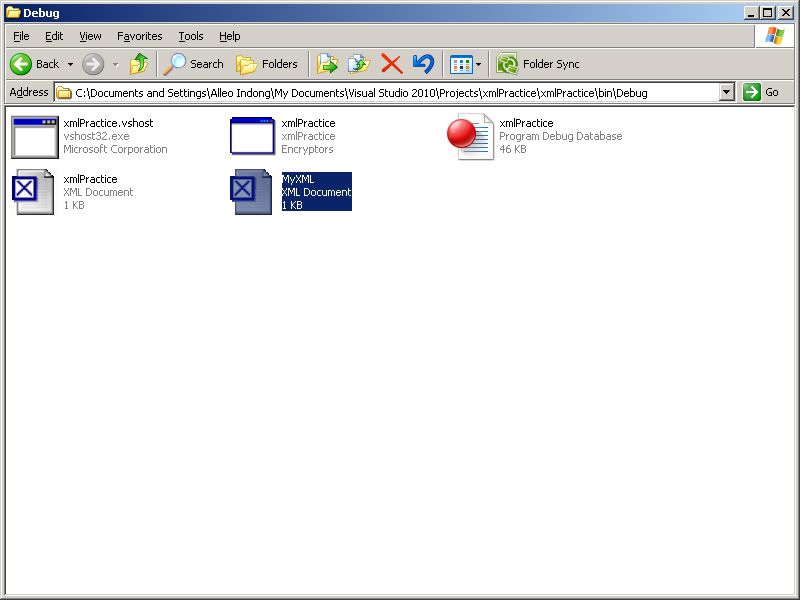Click the blue Undo arrow icon

pos(423,64)
